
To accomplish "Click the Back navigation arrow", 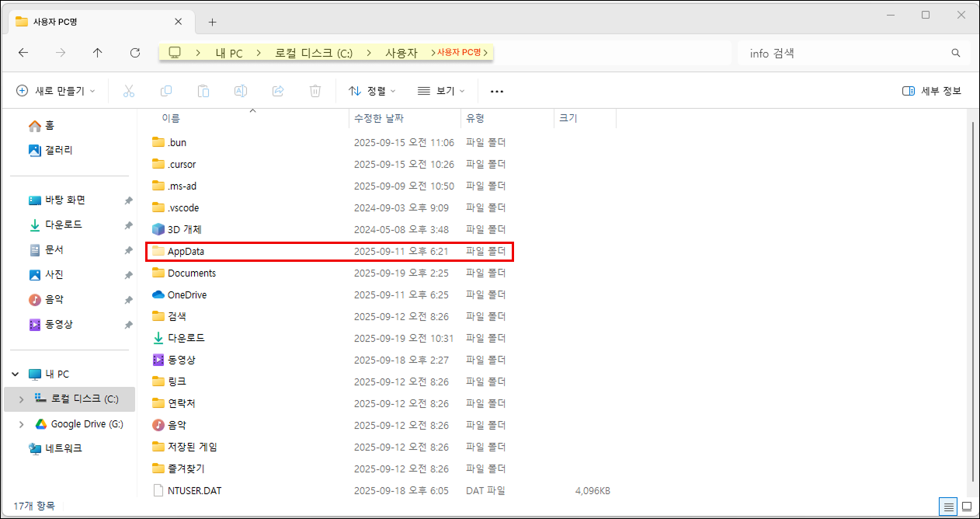I will pos(23,53).
